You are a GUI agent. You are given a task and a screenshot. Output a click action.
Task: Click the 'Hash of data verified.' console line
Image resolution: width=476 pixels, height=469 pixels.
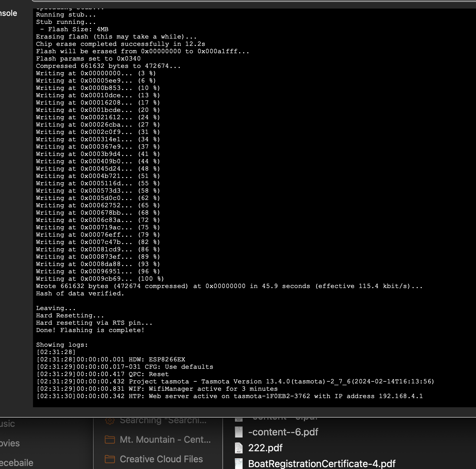point(80,294)
